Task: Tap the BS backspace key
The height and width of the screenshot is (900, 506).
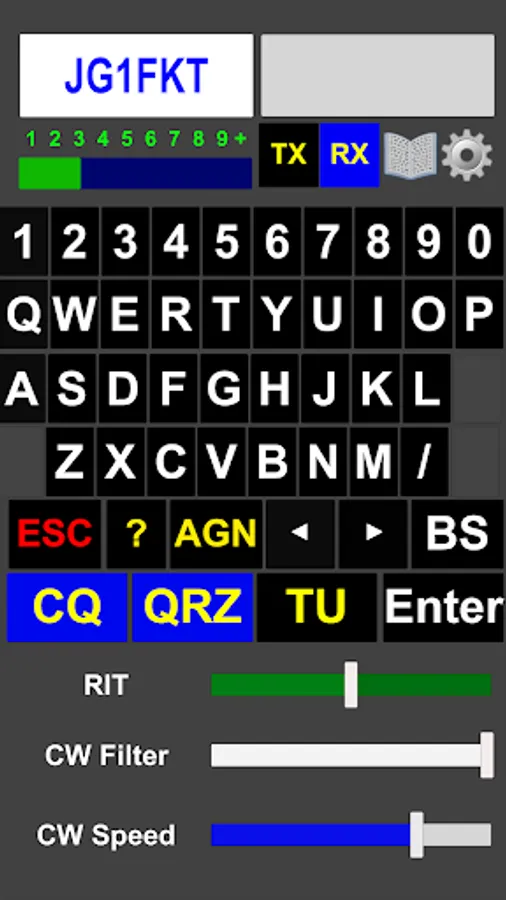Action: (x=457, y=533)
